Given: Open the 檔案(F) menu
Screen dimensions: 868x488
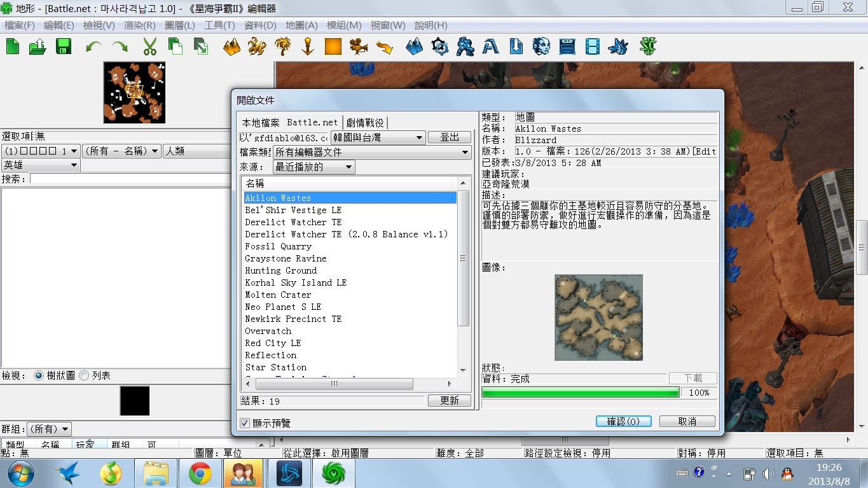Looking at the screenshot, I should pos(20,25).
